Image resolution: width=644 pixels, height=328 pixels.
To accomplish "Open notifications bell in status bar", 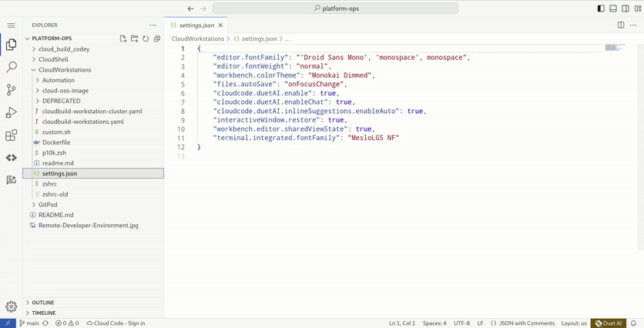I will click(633, 323).
